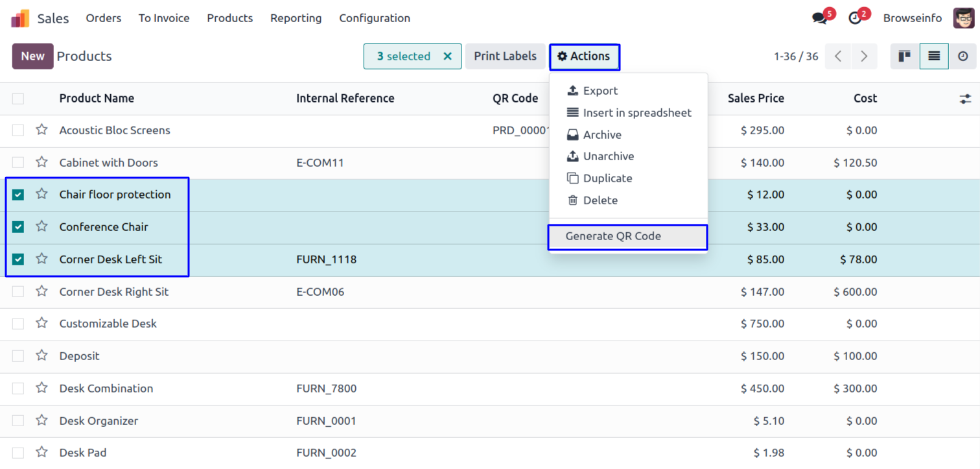Favorite the Desk Organizer product
The image size is (980, 469).
pyautogui.click(x=42, y=420)
